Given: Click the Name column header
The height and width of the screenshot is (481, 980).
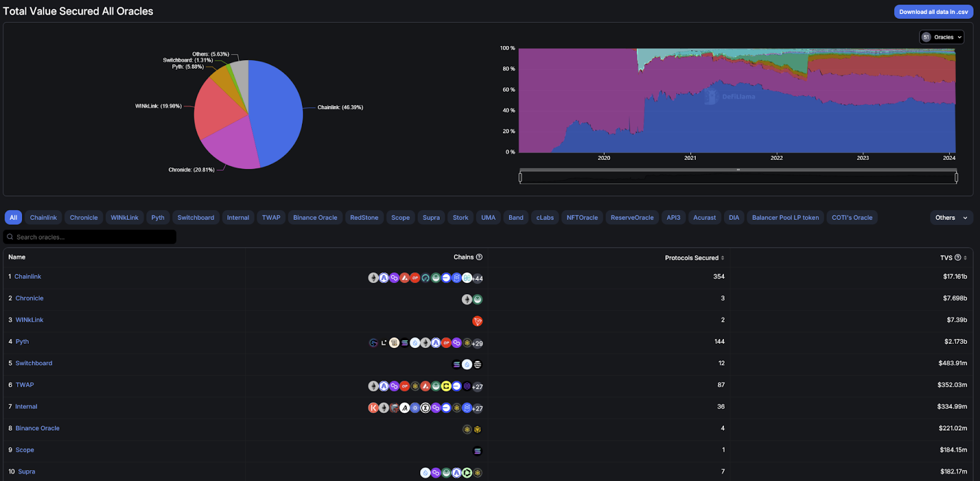Looking at the screenshot, I should 17,257.
